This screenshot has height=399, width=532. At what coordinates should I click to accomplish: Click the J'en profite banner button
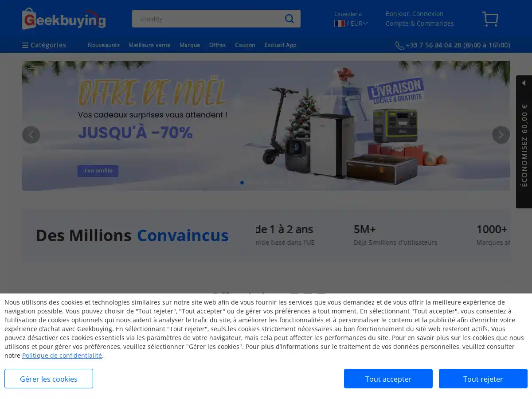[98, 171]
